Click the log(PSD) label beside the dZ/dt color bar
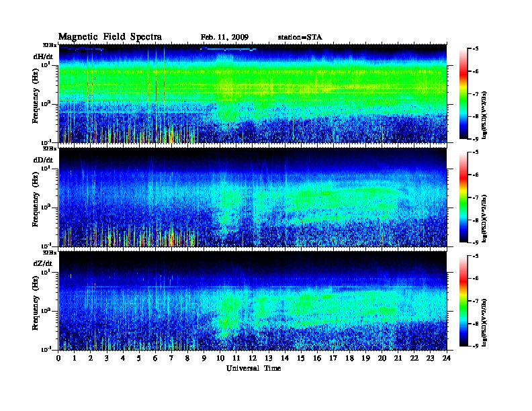Screen dimensions: 532x411 (x=485, y=322)
